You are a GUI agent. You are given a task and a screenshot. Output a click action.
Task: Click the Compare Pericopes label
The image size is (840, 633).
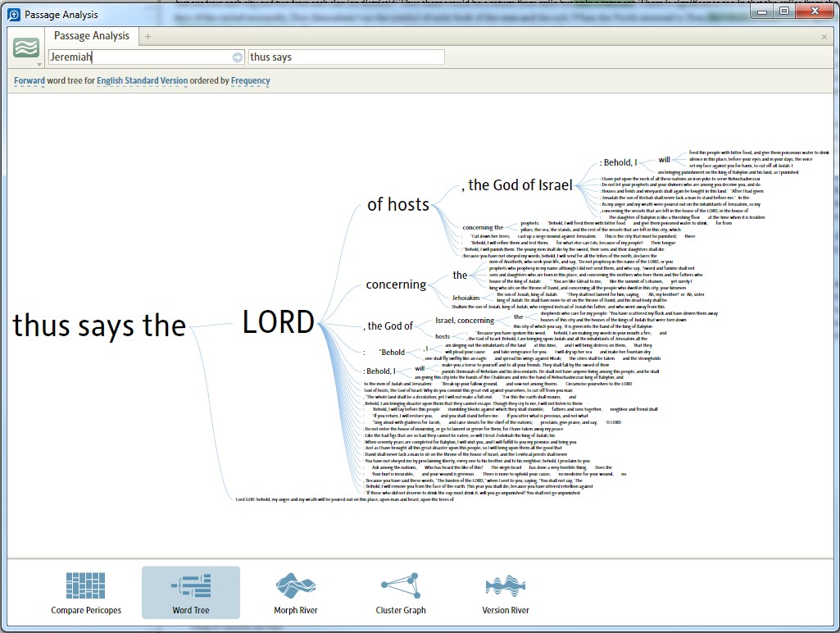coord(86,610)
